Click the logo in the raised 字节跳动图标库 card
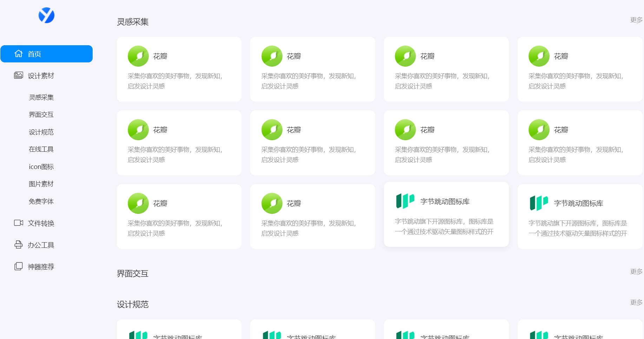The width and height of the screenshot is (644, 339). pyautogui.click(x=405, y=201)
